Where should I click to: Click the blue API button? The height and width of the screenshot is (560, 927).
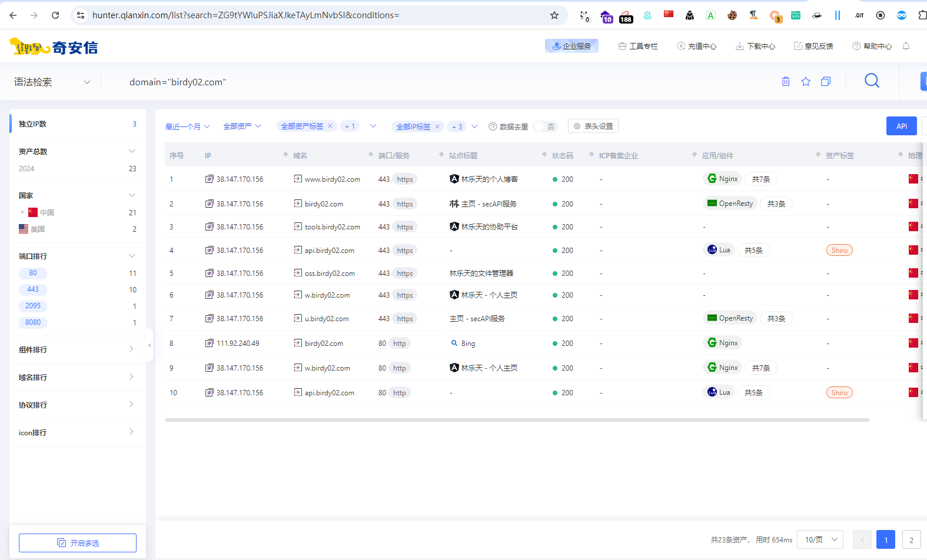click(901, 126)
